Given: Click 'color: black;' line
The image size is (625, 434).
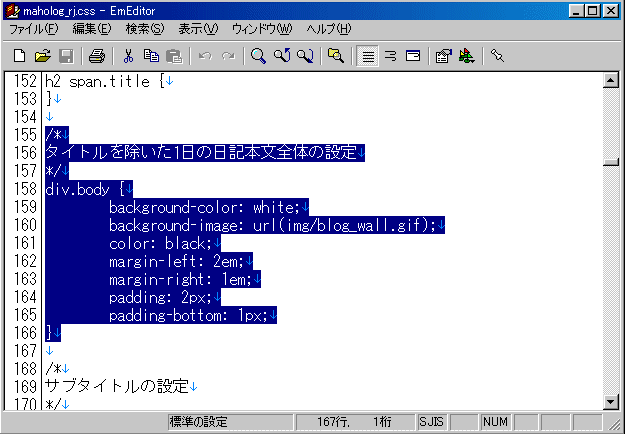Looking at the screenshot, I should pos(160,244).
